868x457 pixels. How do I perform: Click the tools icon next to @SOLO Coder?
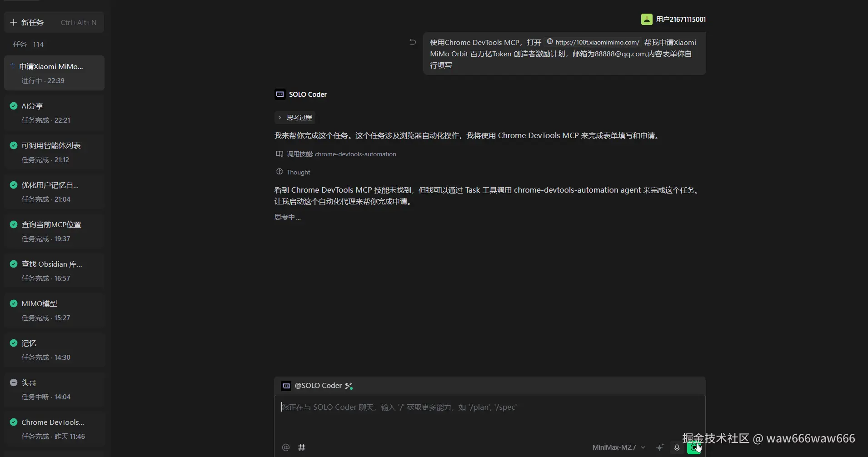coord(349,386)
